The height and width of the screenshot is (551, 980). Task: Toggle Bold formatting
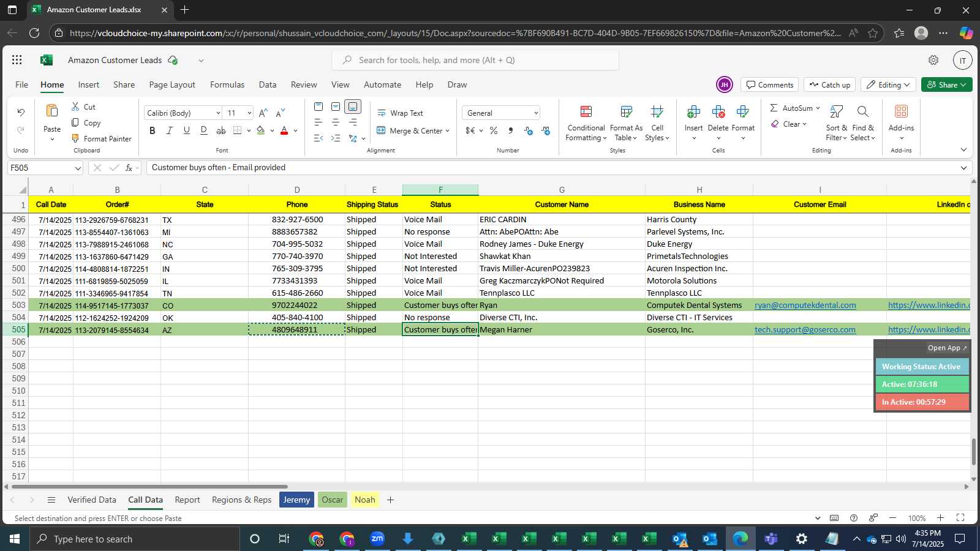[153, 130]
